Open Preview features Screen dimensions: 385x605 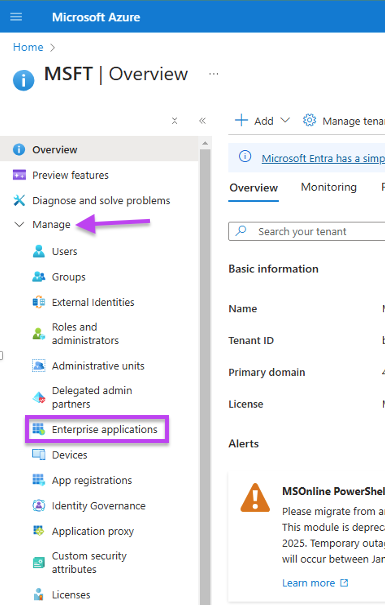pos(70,175)
